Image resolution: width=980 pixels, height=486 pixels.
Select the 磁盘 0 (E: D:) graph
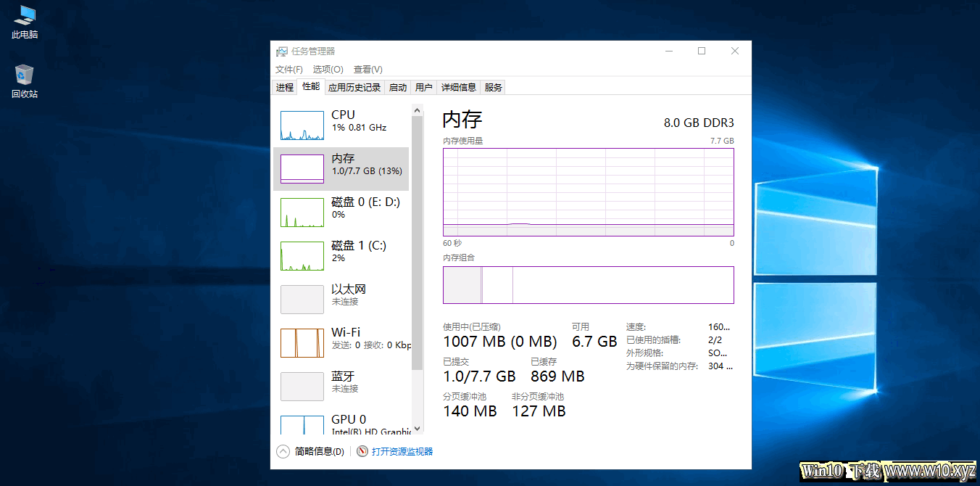302,213
